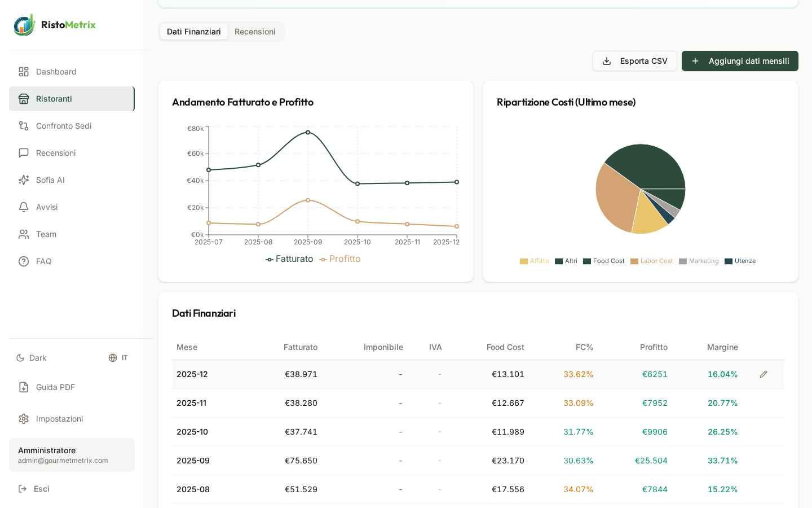This screenshot has width=812, height=508.
Task: Click the Recensioni speech bubble icon
Action: 24,153
